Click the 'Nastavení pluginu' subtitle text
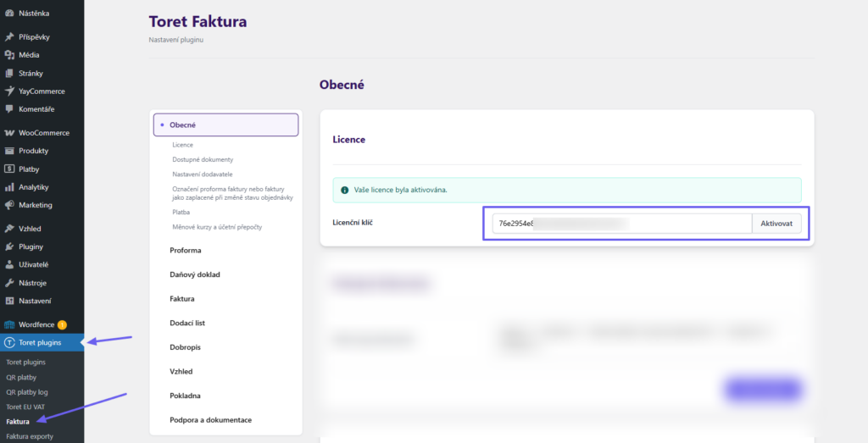Viewport: 868px width, 443px height. 176,40
